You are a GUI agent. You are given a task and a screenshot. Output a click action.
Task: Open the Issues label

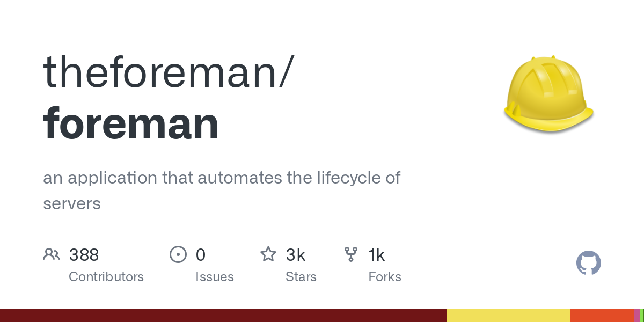coord(215,277)
